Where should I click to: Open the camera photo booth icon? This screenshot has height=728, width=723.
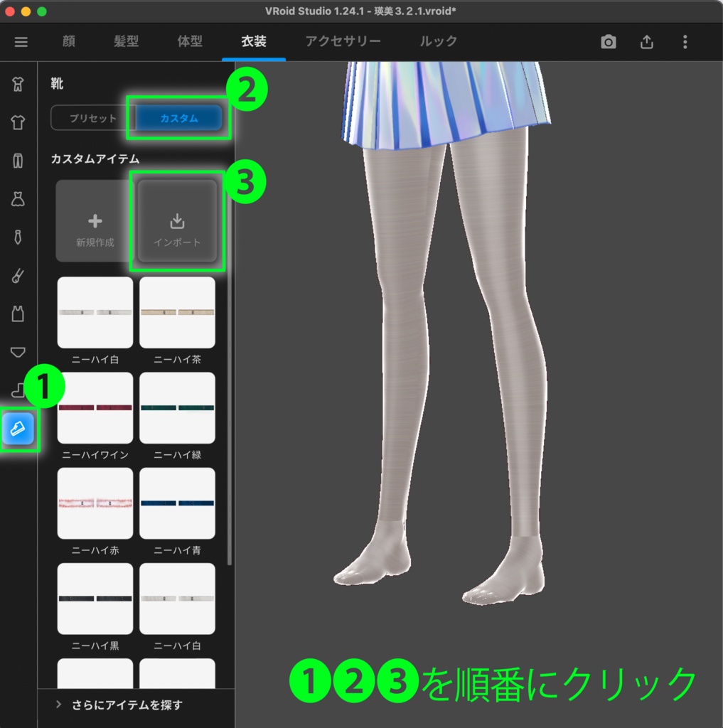609,42
